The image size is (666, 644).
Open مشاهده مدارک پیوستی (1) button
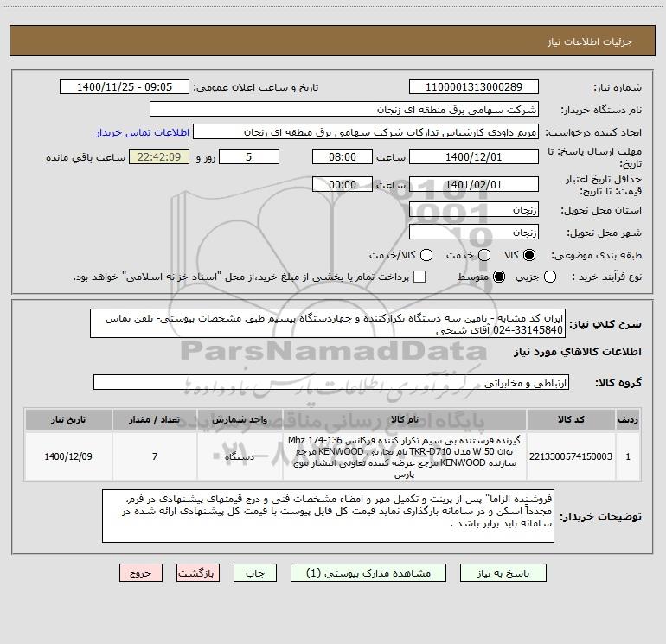point(368,573)
